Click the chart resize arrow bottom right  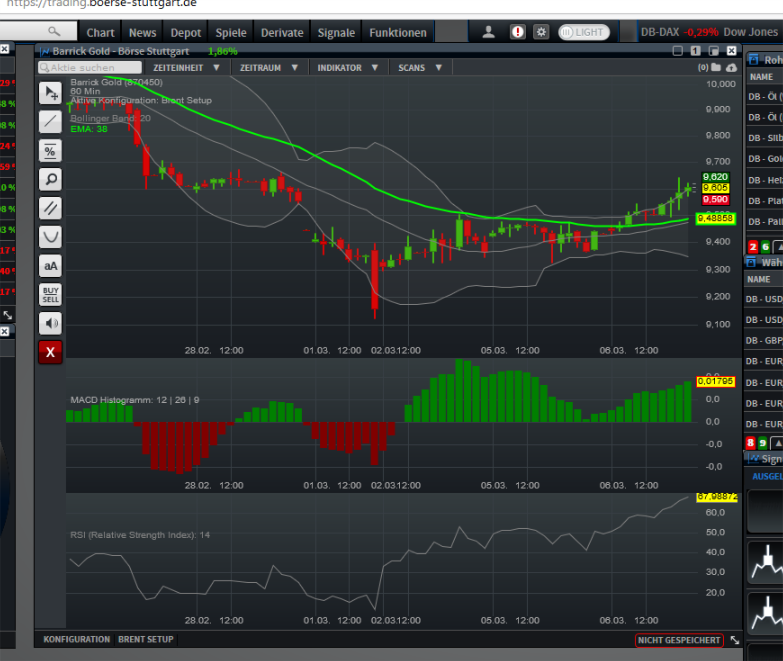(x=735, y=640)
